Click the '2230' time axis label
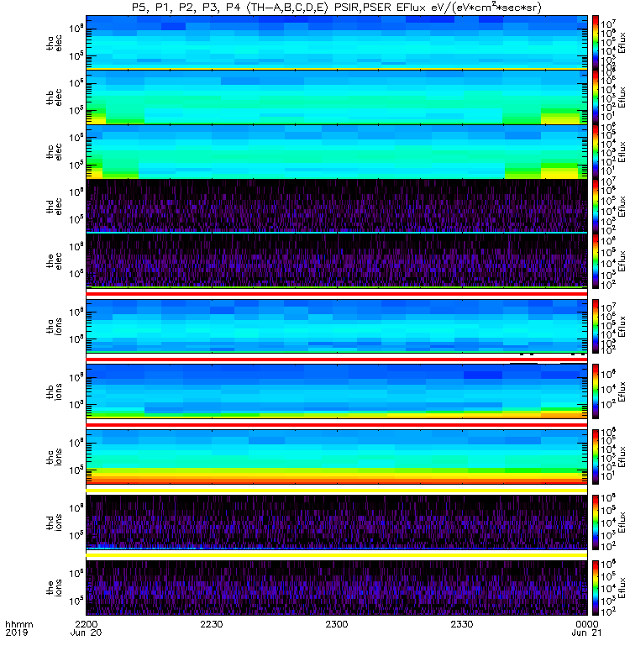This screenshot has height=672, width=630. [212, 624]
